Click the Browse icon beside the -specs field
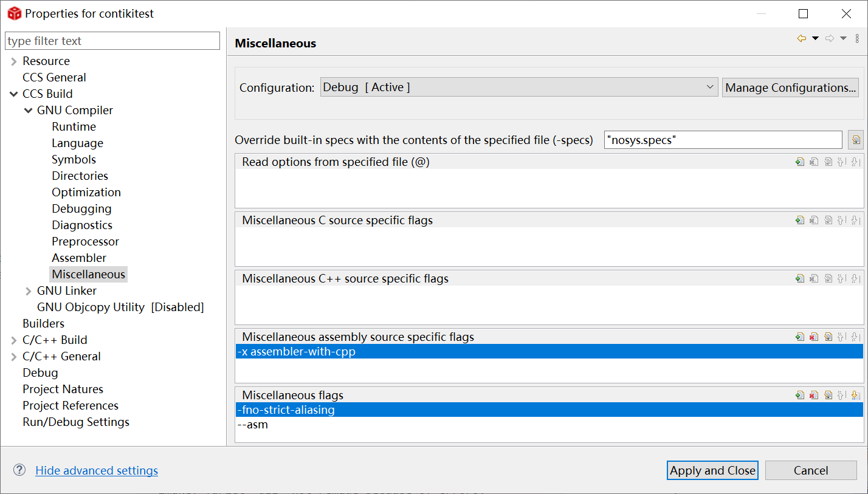This screenshot has height=494, width=868. (856, 140)
